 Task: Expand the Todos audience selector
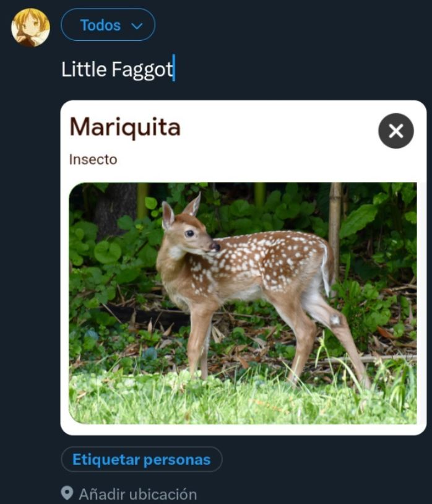[108, 25]
